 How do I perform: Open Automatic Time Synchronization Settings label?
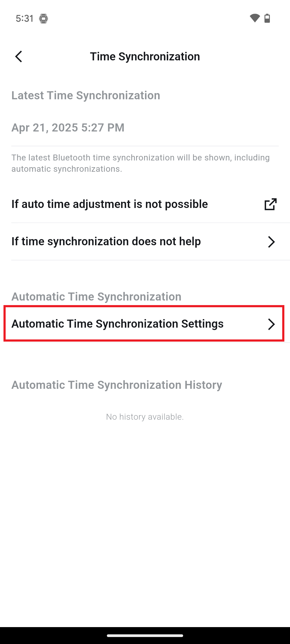(x=117, y=324)
